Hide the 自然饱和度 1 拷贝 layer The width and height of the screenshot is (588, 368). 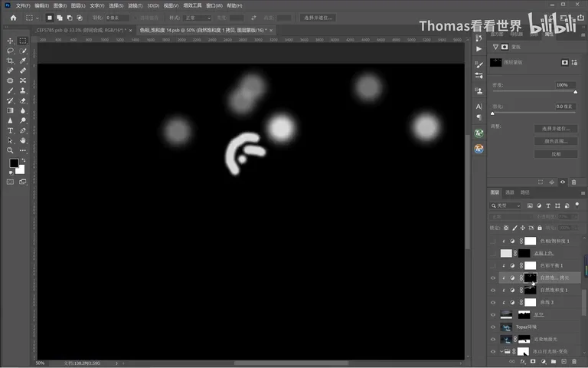tap(493, 278)
